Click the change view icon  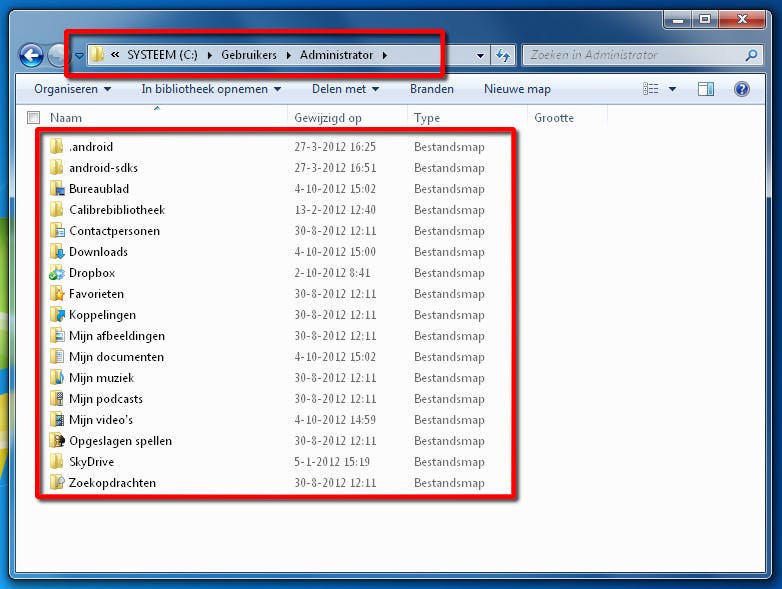coord(650,89)
